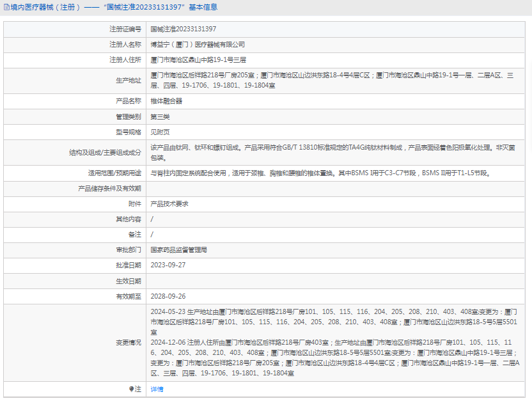
Task: Select the address 厦门市海沧区鼎山中路19-1号三层
Action: click(198, 59)
